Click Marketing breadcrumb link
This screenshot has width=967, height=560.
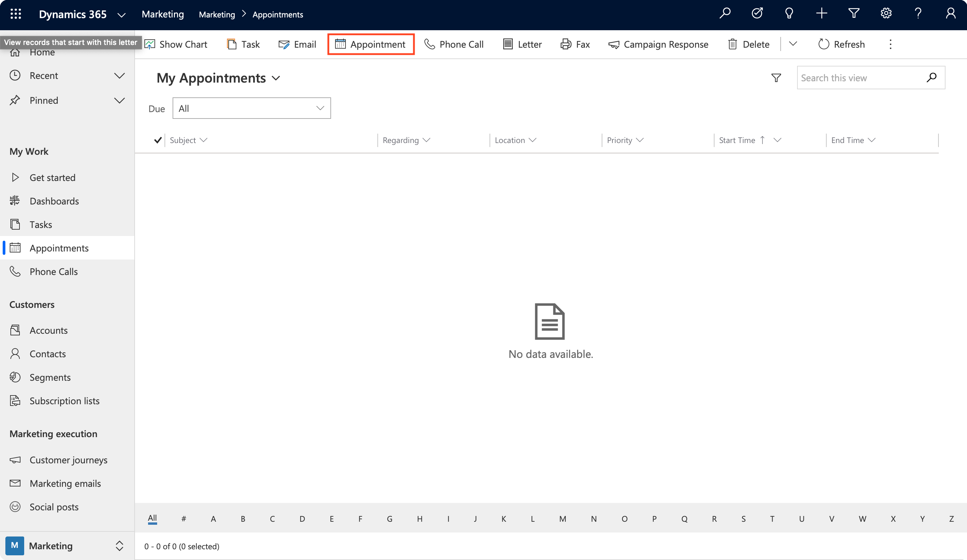pos(217,14)
